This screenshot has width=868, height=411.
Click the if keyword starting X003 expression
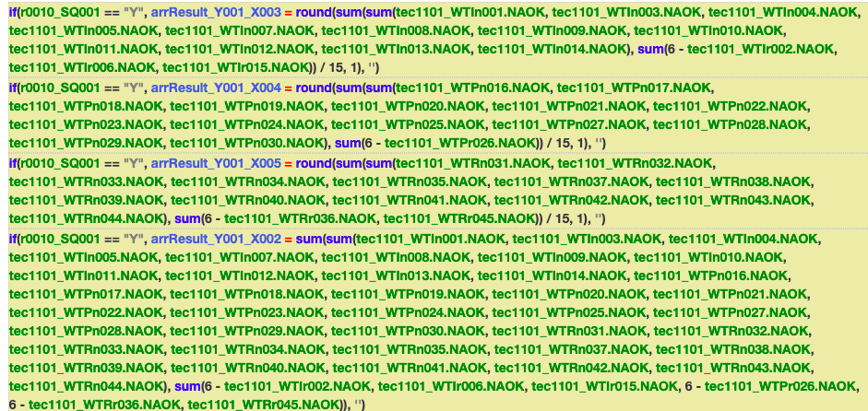[13, 12]
